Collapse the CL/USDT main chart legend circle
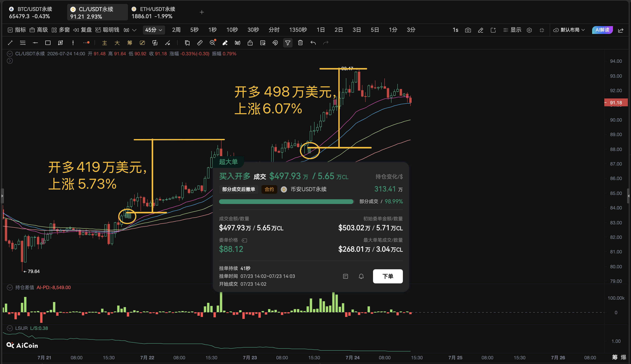Screen dimensions: 631x364 (x=10, y=54)
